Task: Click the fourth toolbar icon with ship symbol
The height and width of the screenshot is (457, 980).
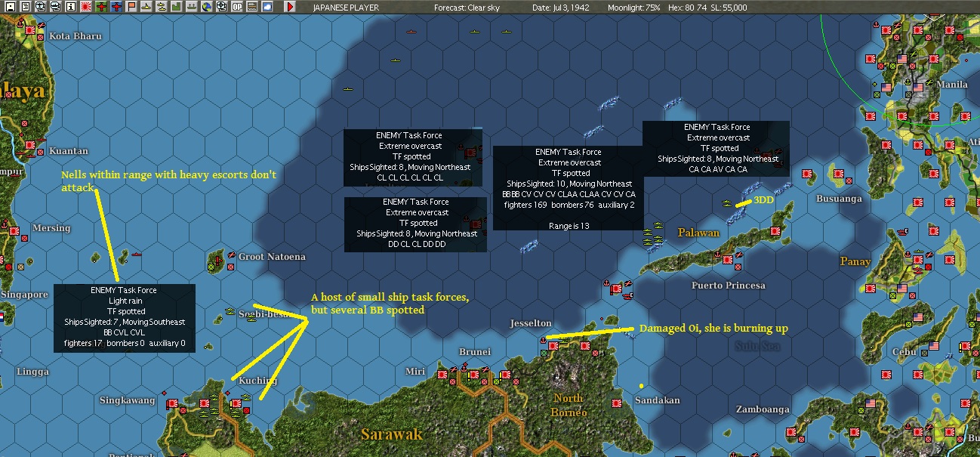Action: click(56, 7)
